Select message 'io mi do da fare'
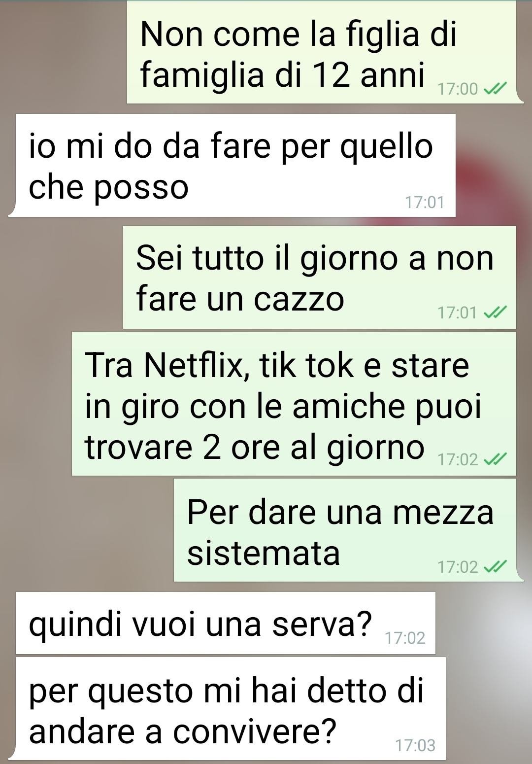 click(x=232, y=165)
